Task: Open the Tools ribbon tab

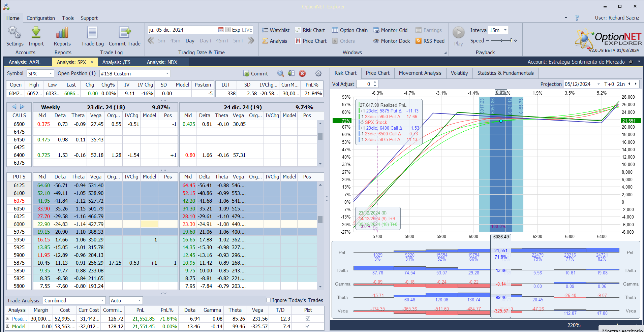Action: point(68,18)
